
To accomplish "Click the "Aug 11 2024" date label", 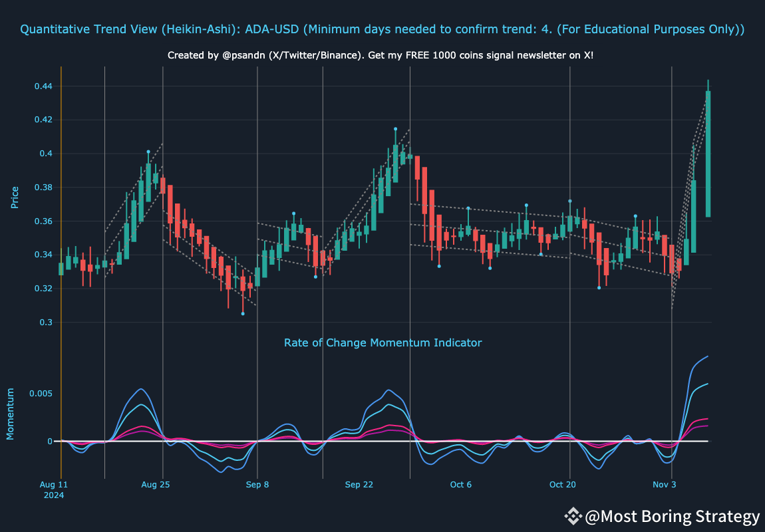I will 54,490.
